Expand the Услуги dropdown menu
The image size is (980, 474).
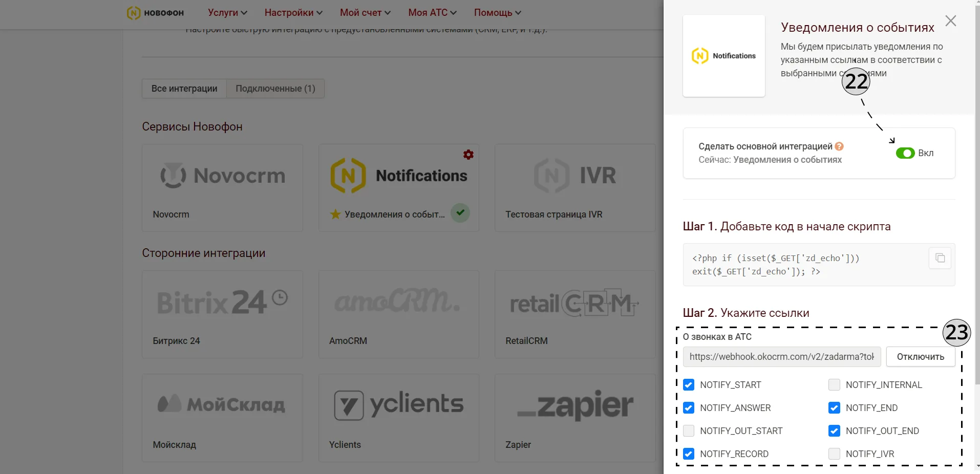click(227, 13)
